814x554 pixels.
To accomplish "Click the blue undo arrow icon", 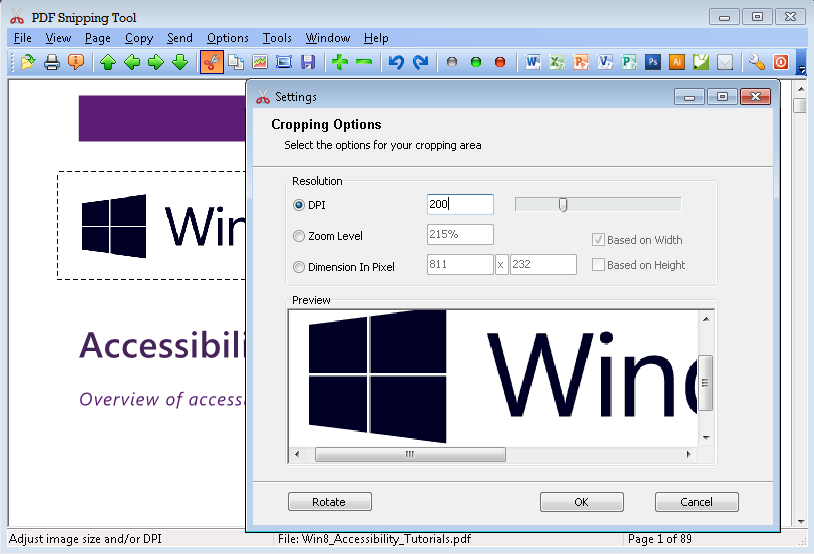I will [x=396, y=62].
